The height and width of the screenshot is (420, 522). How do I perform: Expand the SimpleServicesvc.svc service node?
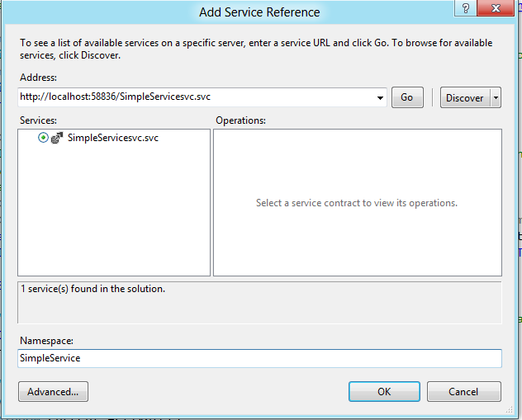pos(43,139)
